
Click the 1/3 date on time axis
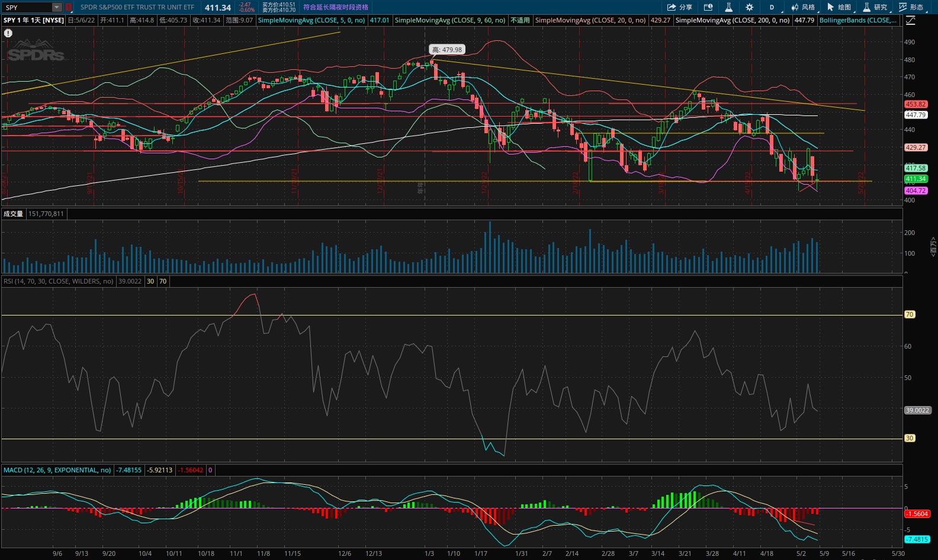tap(429, 553)
